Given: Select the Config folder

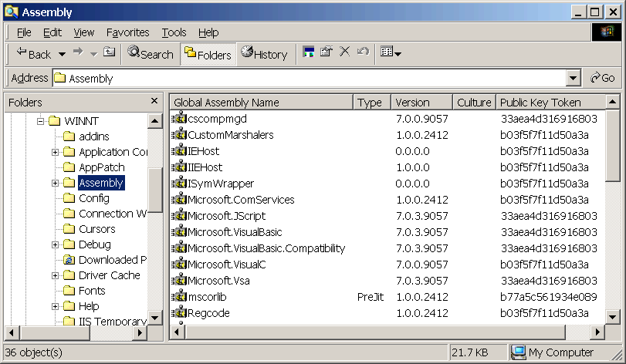Looking at the screenshot, I should pyautogui.click(x=94, y=198).
